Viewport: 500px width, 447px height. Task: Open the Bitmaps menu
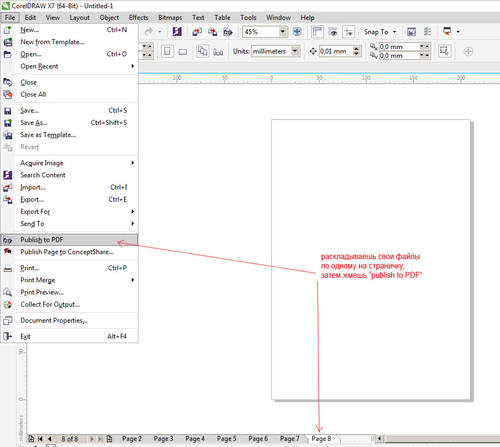coord(170,18)
